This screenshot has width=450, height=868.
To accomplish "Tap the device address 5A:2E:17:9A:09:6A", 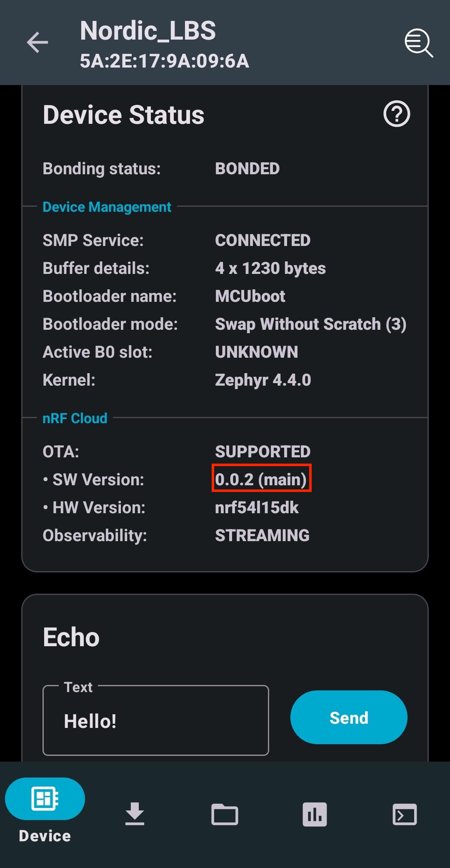I will coord(165,61).
